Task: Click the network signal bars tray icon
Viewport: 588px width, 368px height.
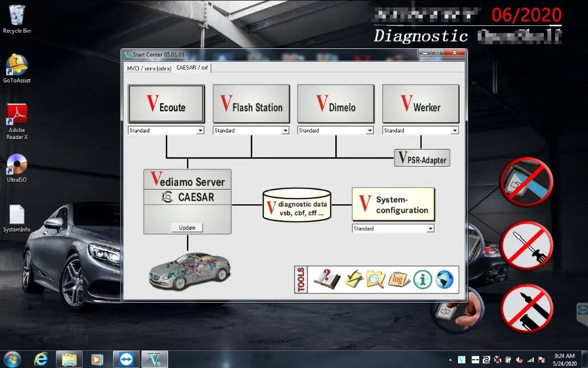Action: click(x=530, y=360)
